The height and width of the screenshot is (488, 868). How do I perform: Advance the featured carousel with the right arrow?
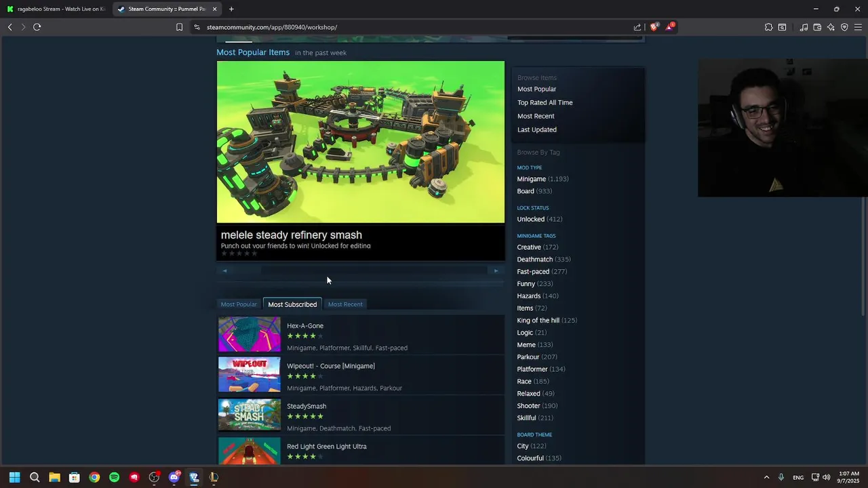[x=496, y=270]
